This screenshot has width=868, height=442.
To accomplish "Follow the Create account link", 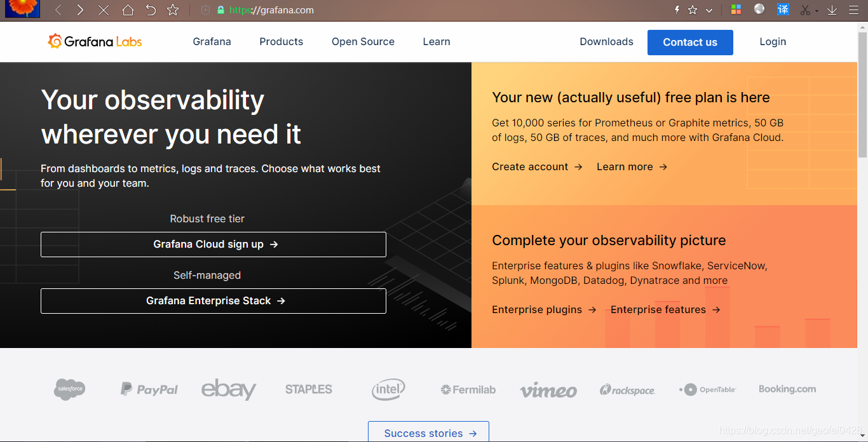I will 537,166.
